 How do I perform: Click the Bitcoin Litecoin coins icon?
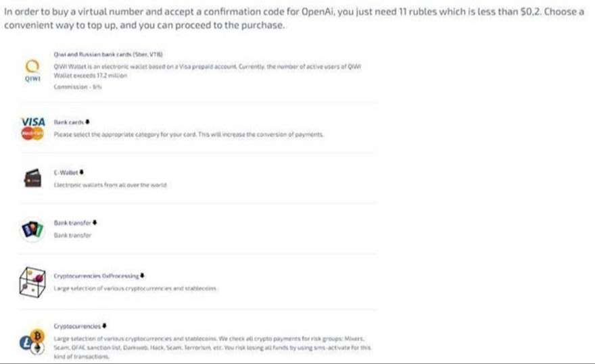point(32,341)
